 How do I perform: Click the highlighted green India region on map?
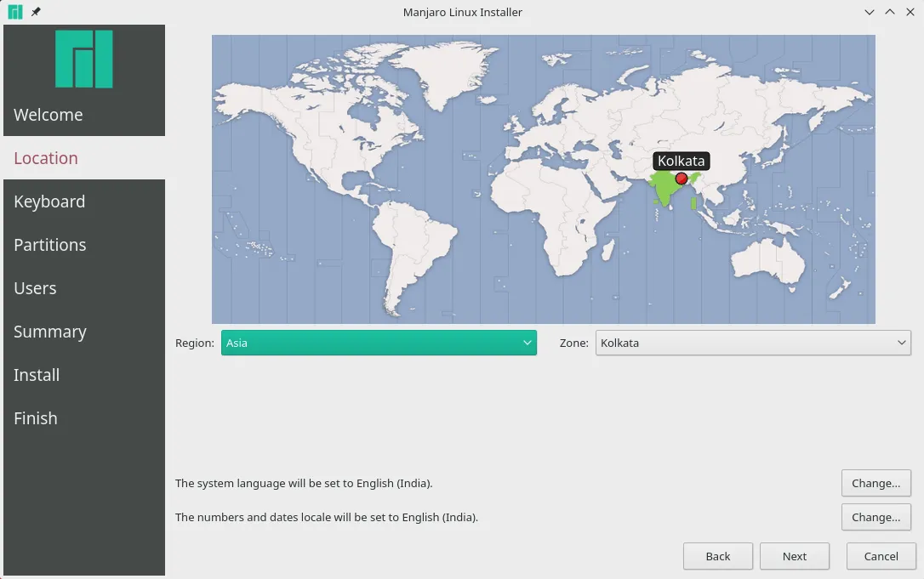[664, 187]
